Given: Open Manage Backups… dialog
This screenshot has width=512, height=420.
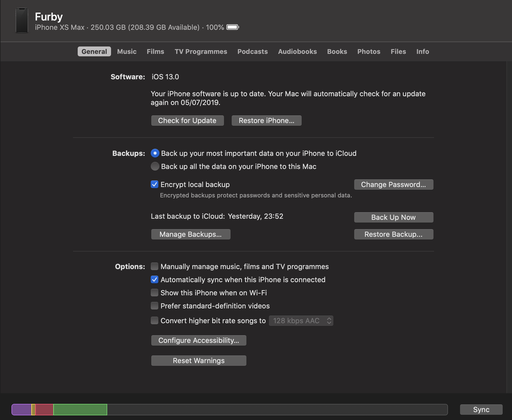Looking at the screenshot, I should [x=191, y=234].
